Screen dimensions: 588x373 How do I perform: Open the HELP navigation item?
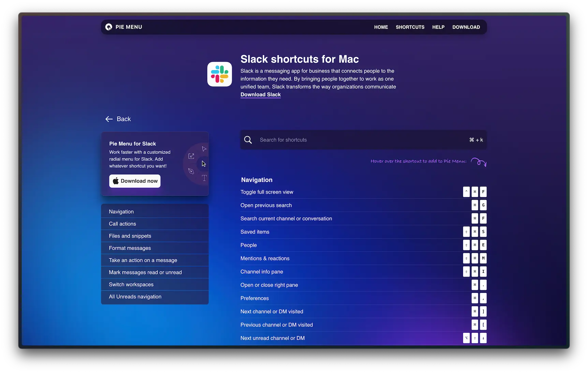tap(438, 27)
